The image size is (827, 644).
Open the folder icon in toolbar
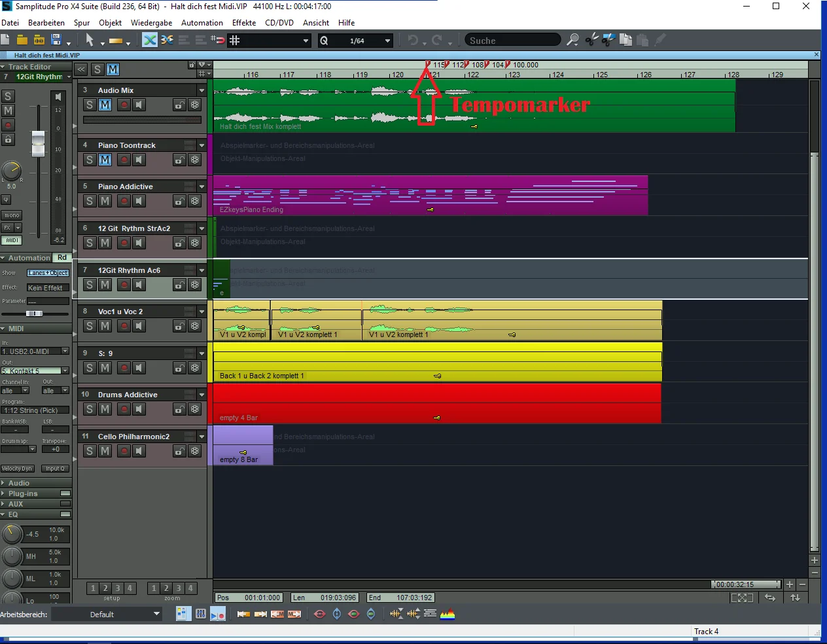[x=22, y=41]
